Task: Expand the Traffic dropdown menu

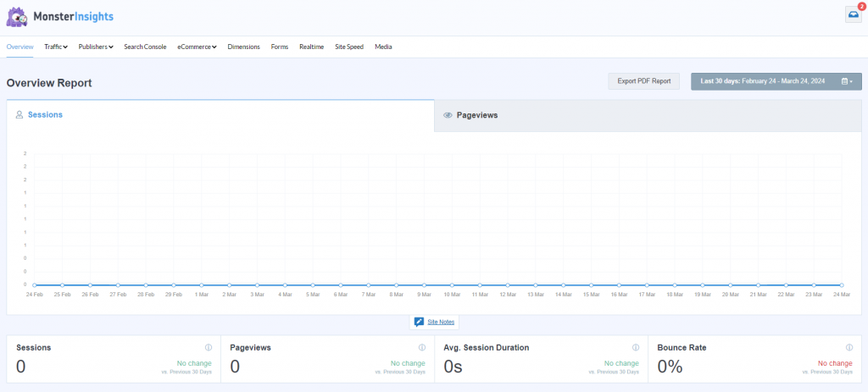Action: [x=56, y=47]
